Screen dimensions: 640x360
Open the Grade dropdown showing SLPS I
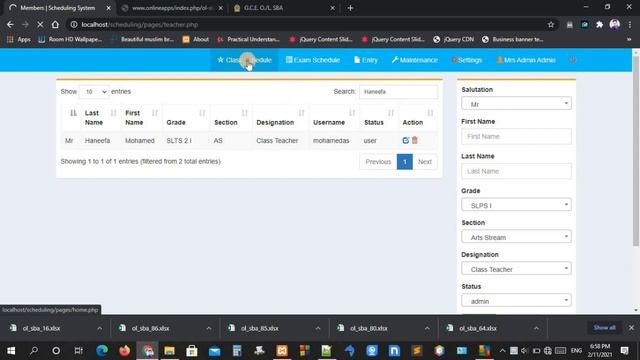coord(516,205)
